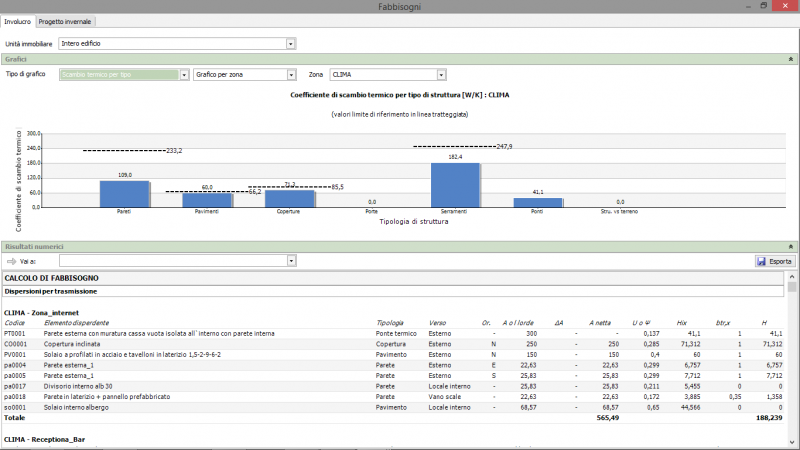Restore down the Fabbisogni window

pos(764,6)
